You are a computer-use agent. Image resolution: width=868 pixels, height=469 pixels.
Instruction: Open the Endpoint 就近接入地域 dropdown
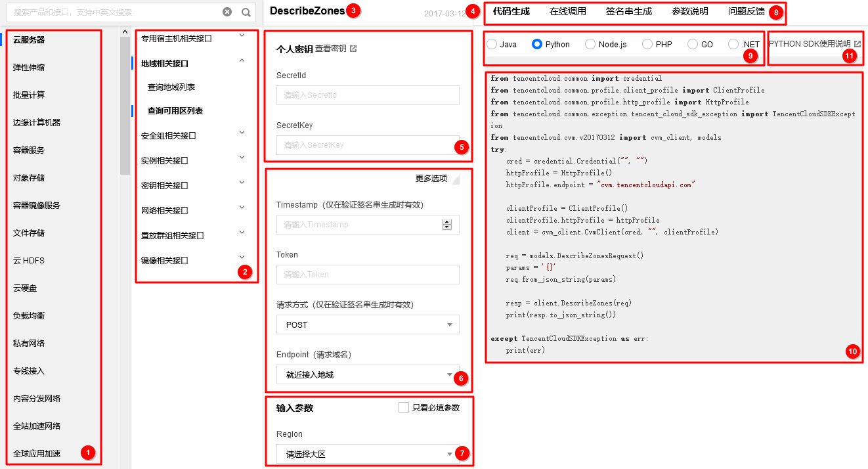click(x=368, y=374)
